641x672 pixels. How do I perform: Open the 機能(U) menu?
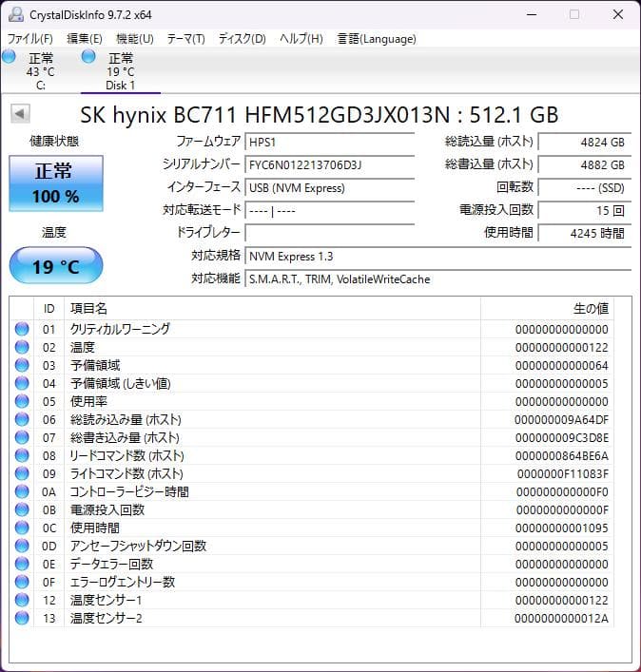135,39
